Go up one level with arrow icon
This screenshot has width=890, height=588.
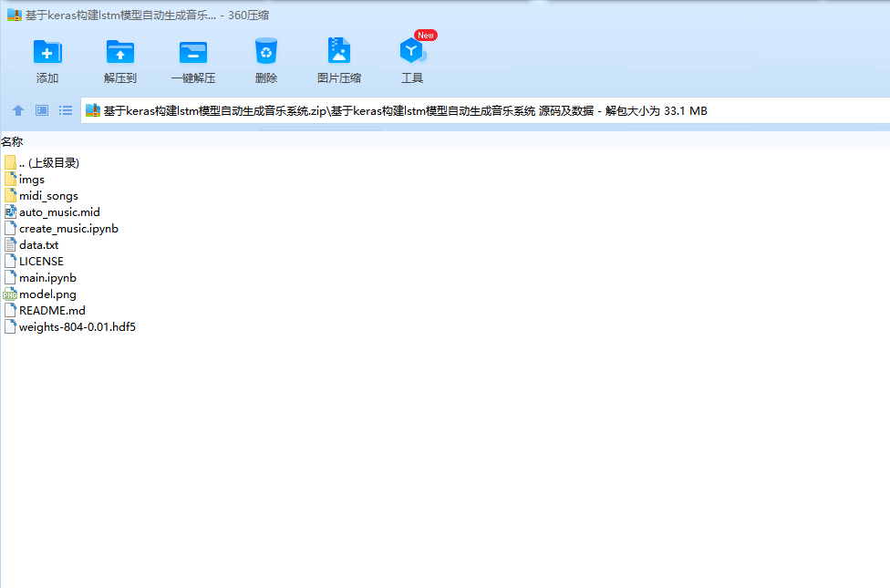coord(18,110)
